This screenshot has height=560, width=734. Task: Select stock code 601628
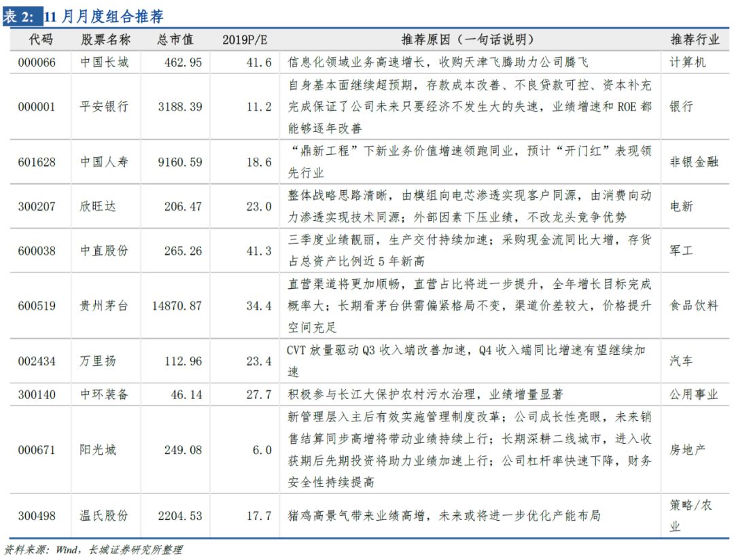37,162
